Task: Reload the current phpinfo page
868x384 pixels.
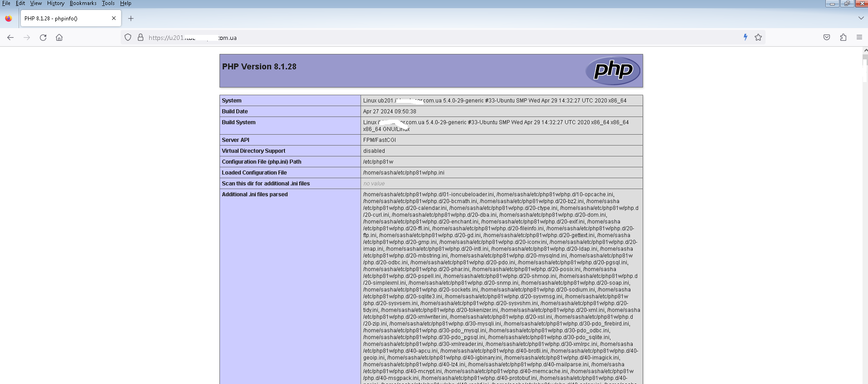Action: pos(43,38)
